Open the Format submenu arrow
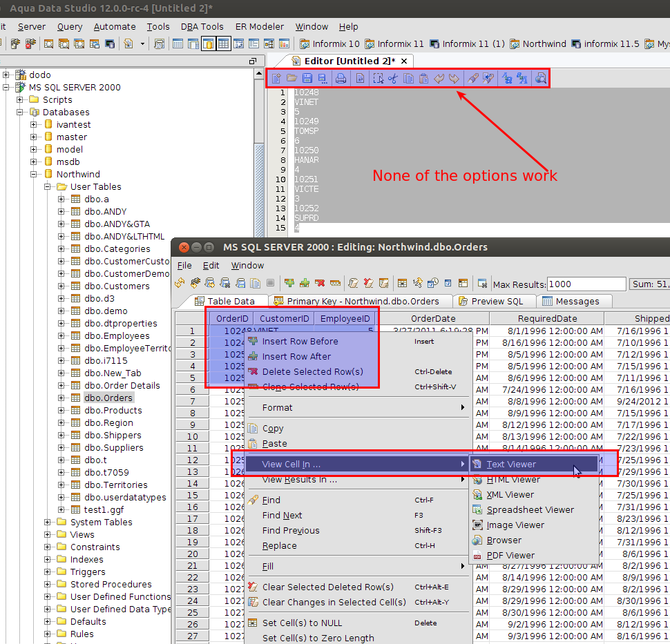The width and height of the screenshot is (670, 644). [x=462, y=407]
